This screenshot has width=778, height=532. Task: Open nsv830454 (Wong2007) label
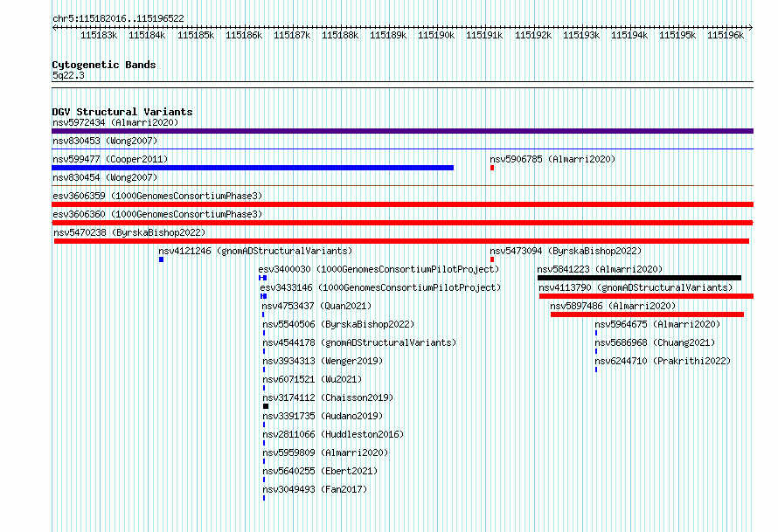105,177
